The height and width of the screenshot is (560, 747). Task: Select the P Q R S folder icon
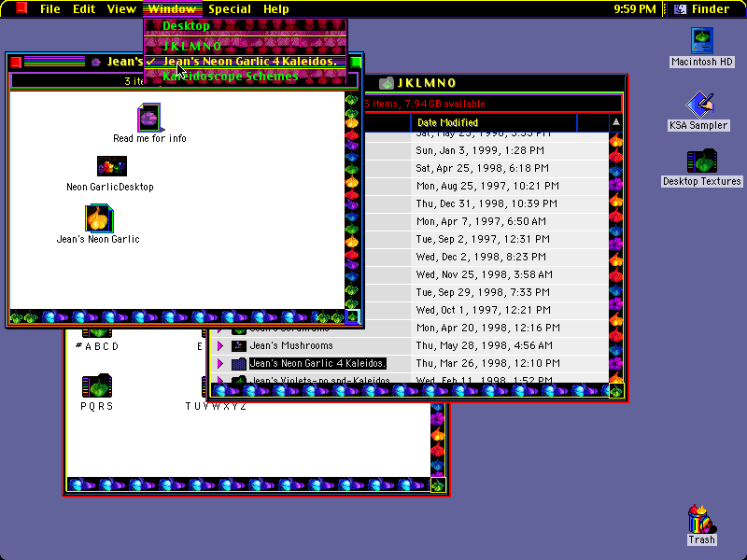(97, 385)
